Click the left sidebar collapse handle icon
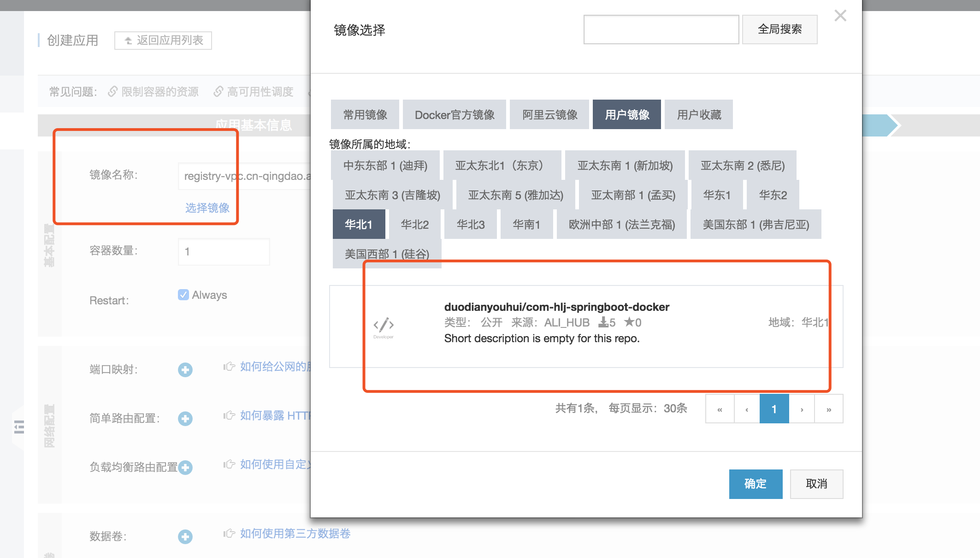This screenshot has height=558, width=980. (x=19, y=427)
